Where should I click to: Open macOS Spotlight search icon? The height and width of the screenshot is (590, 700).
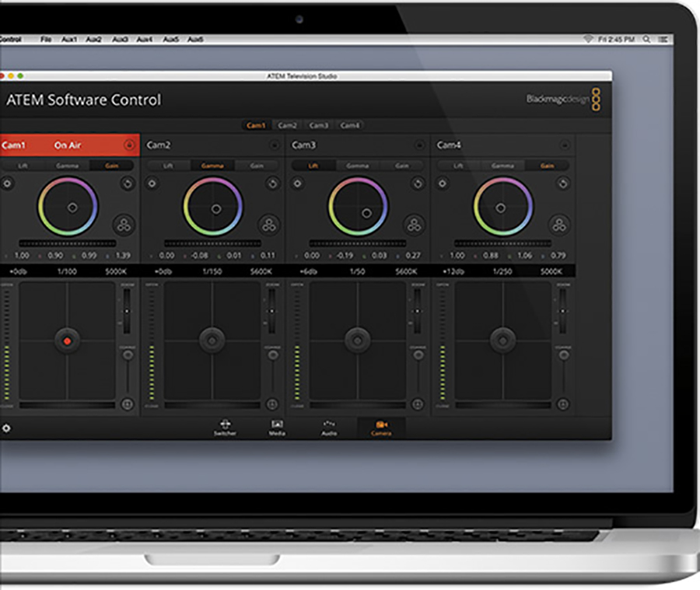(646, 40)
